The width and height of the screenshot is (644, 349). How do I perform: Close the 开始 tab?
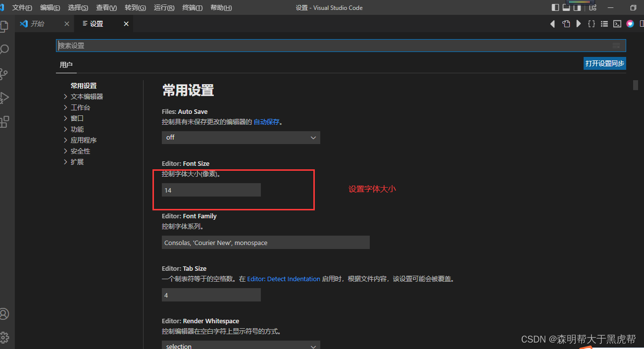click(67, 24)
